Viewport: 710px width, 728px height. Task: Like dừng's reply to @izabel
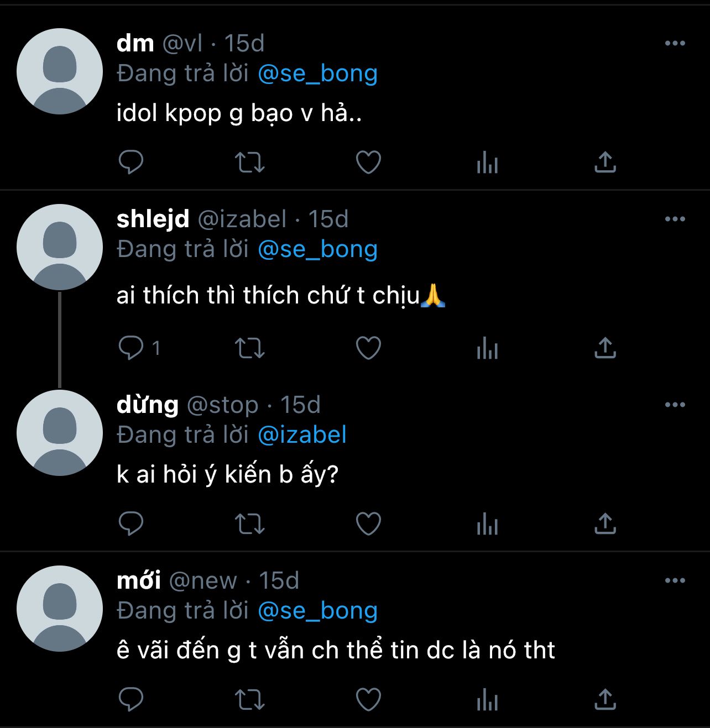[368, 523]
